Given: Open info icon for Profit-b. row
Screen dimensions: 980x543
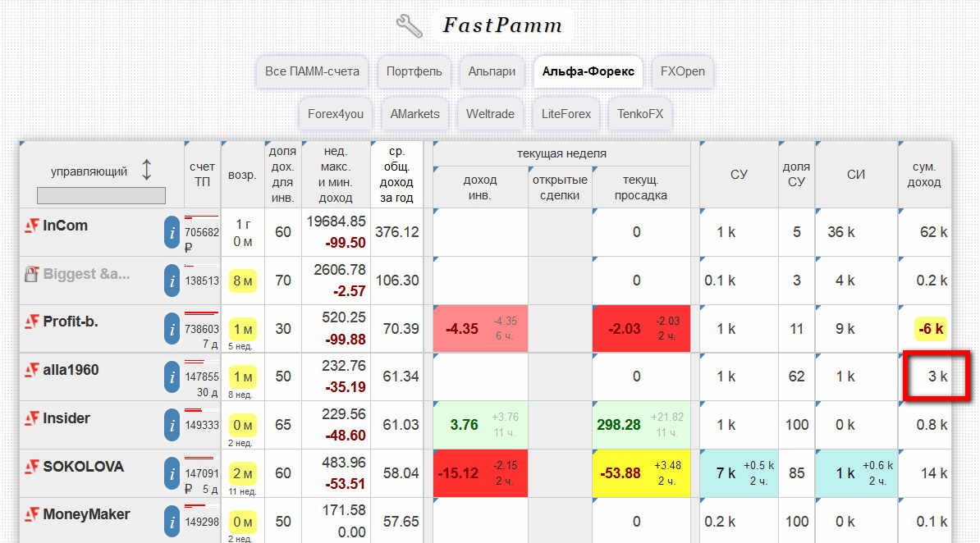Looking at the screenshot, I should (x=172, y=330).
